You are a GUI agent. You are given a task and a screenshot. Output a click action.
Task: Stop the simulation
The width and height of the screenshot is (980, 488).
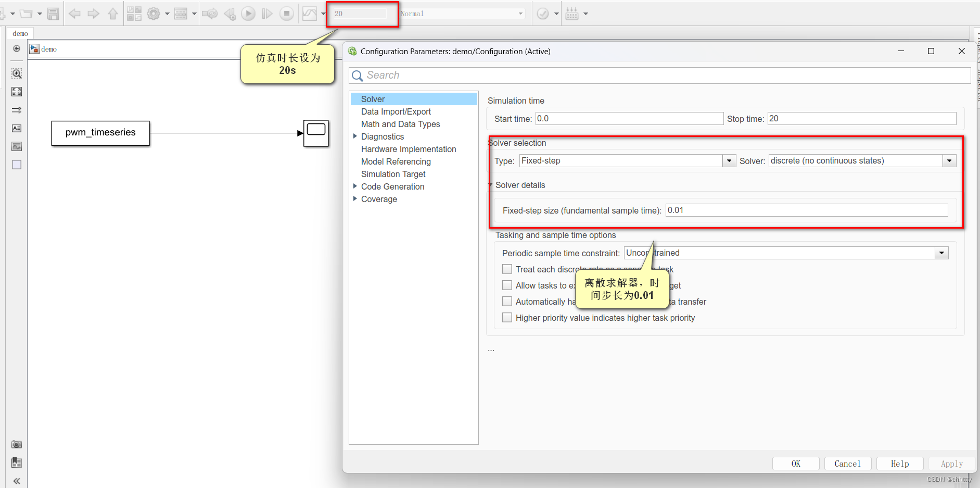286,14
